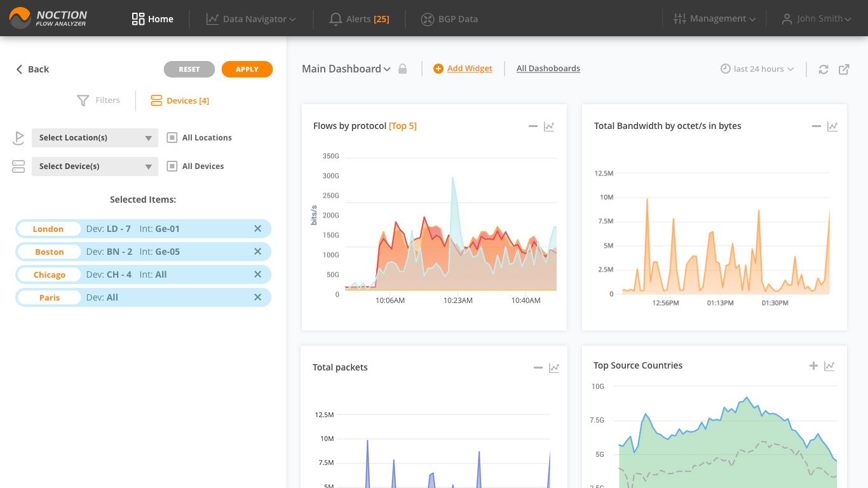
Task: Click the Devices server icon
Action: pos(156,100)
